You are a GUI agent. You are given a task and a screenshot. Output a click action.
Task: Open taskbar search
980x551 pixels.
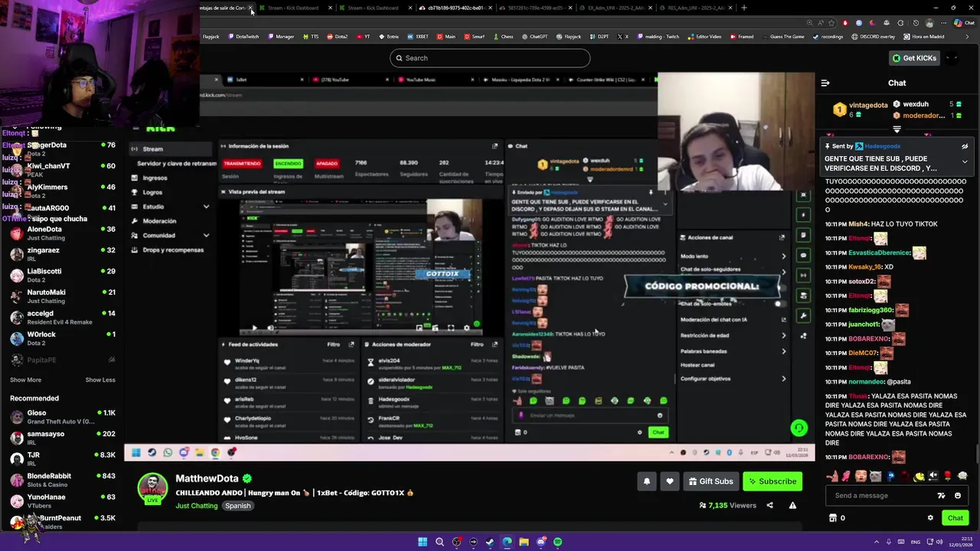coord(439,542)
